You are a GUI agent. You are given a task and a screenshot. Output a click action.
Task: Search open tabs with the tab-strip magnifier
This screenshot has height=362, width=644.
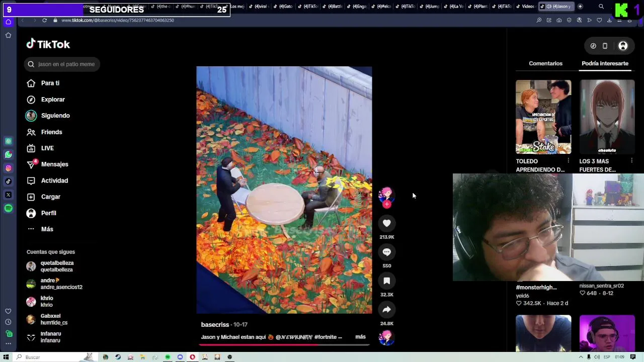[x=601, y=7]
